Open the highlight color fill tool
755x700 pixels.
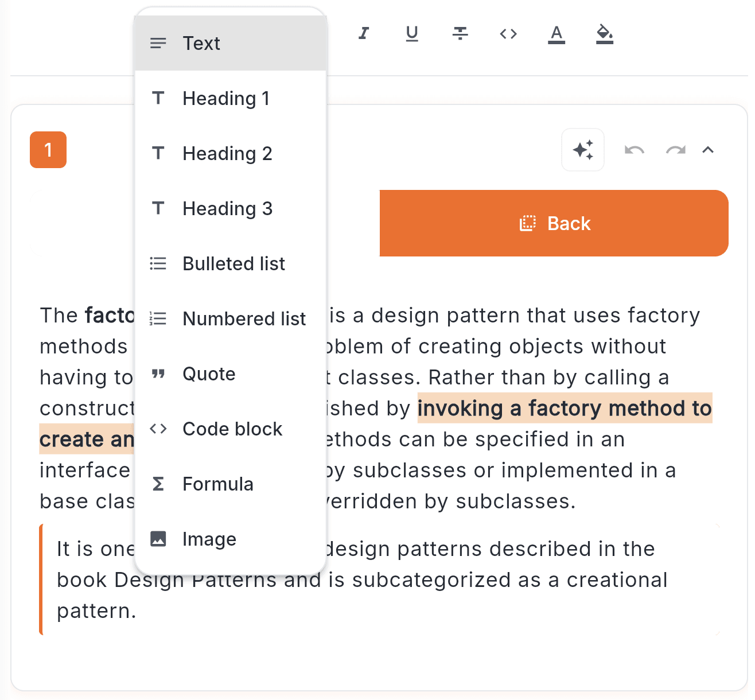pos(605,34)
